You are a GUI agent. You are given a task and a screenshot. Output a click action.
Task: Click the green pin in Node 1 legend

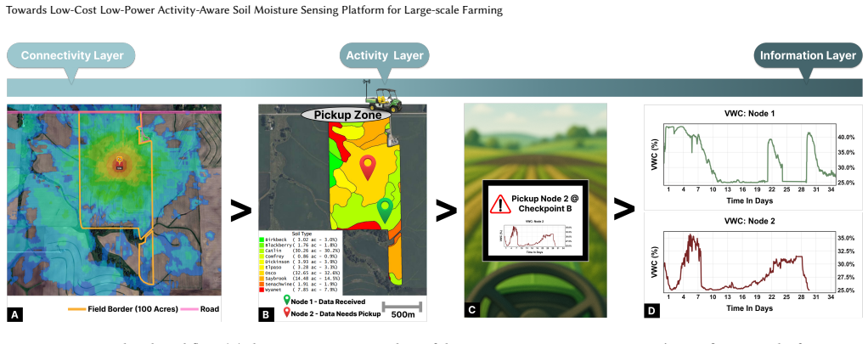286,301
